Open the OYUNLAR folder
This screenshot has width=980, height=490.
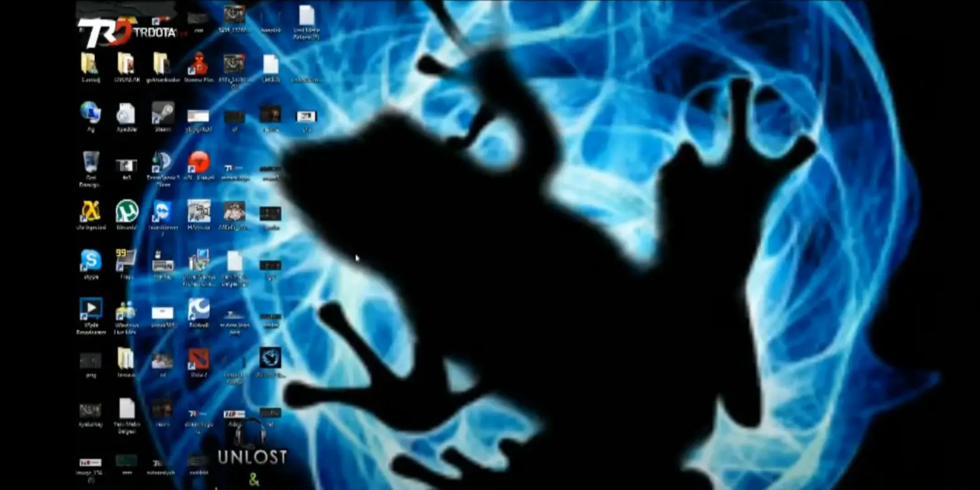(x=126, y=64)
